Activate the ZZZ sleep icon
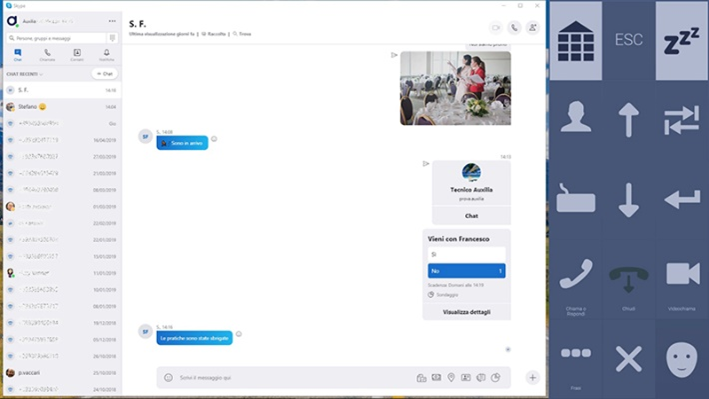 pos(681,41)
